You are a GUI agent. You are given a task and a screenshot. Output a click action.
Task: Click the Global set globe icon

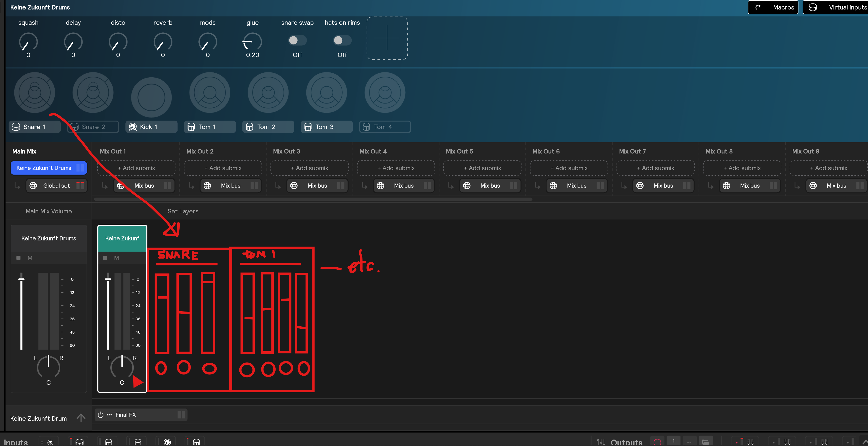tap(33, 185)
